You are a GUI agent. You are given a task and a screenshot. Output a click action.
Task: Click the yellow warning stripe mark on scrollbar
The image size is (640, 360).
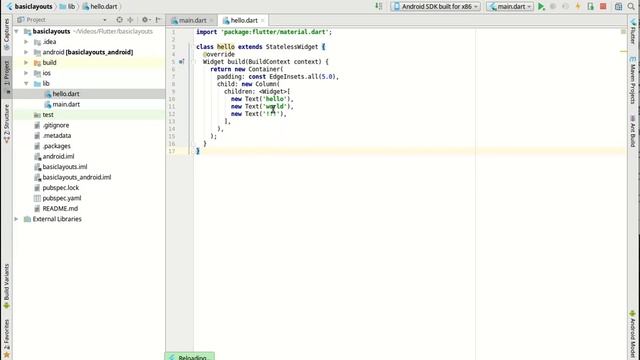[x=623, y=51]
